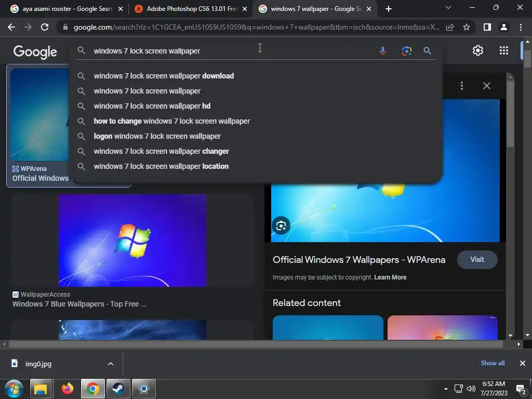Share this page from address bar

pos(450,27)
